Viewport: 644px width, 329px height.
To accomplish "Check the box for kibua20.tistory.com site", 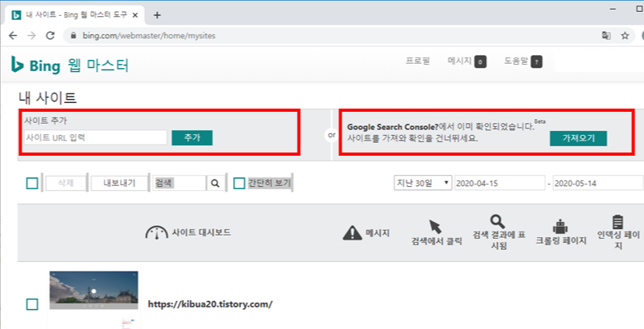I will click(32, 304).
